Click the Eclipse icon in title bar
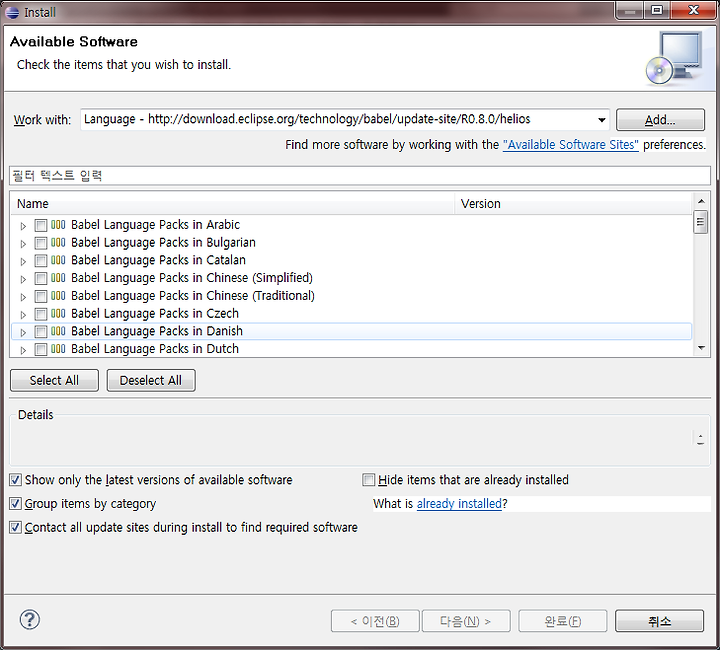Screen dimensions: 720x650 tap(12, 12)
